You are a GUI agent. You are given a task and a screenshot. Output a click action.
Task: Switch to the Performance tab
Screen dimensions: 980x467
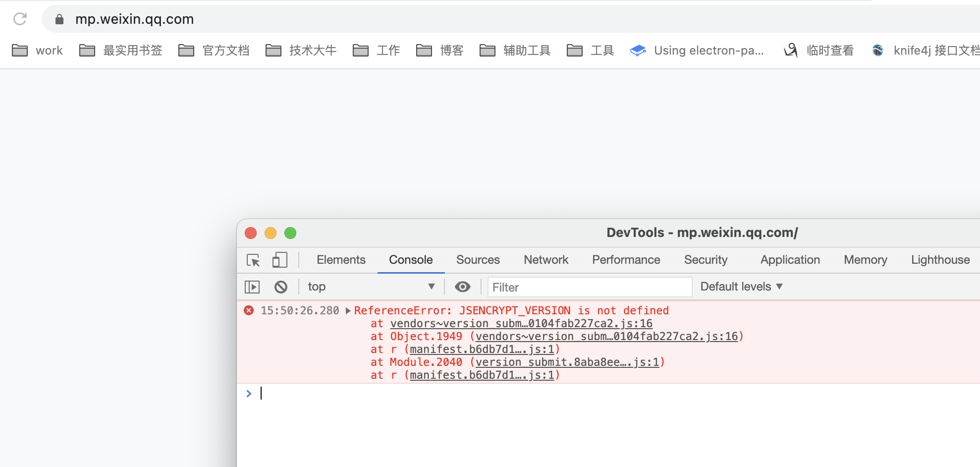[626, 260]
